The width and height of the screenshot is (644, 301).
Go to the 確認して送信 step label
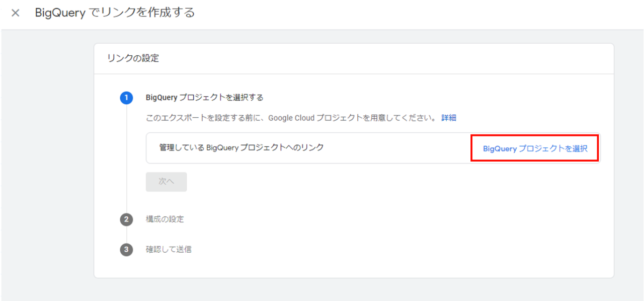pos(168,249)
